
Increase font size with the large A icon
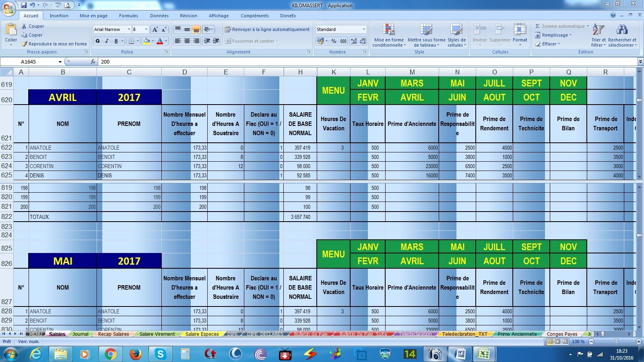click(155, 29)
